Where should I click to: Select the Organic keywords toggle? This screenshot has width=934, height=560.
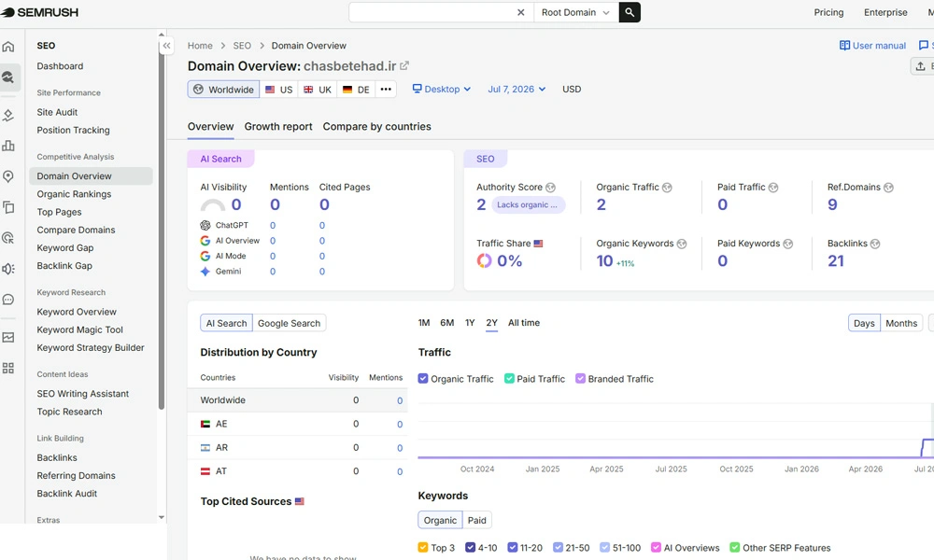[x=440, y=520]
